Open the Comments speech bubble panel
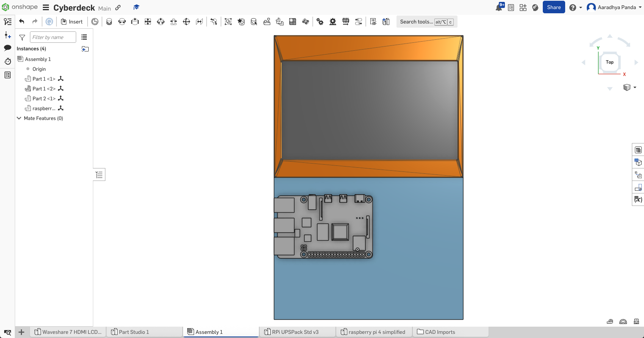 8,48
